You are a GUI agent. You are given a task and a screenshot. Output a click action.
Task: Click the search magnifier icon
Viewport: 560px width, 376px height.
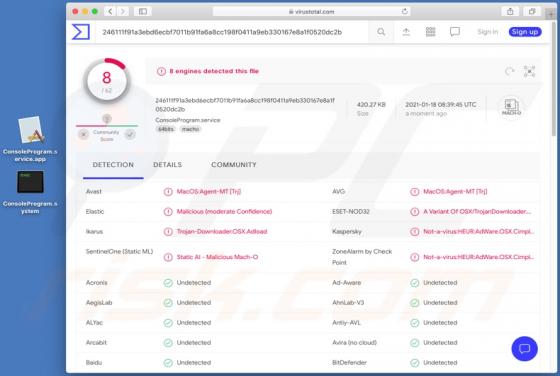pos(381,32)
